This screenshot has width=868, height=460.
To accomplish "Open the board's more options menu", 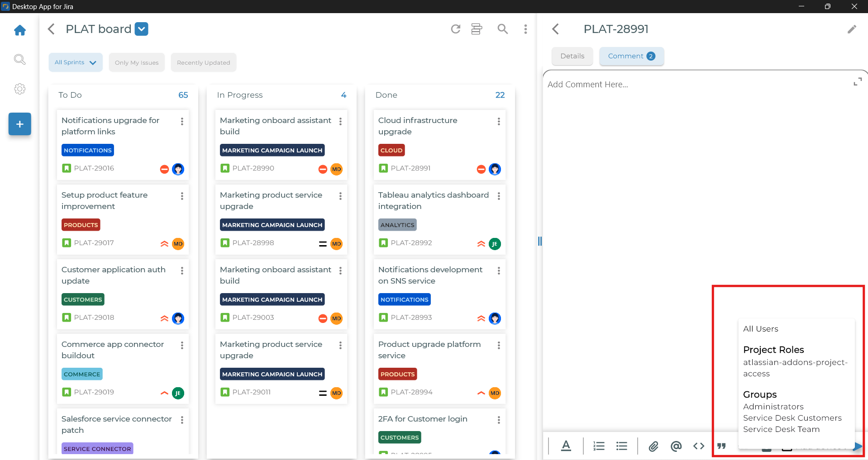I will coord(525,29).
